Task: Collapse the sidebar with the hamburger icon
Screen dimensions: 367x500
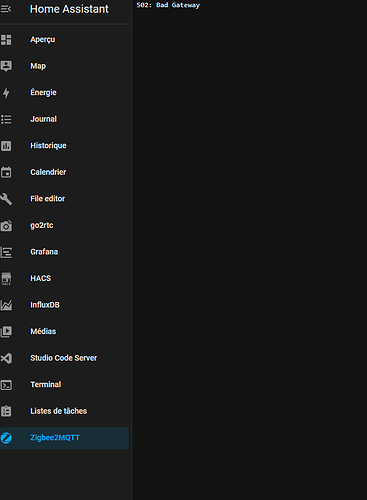Action: (x=6, y=9)
